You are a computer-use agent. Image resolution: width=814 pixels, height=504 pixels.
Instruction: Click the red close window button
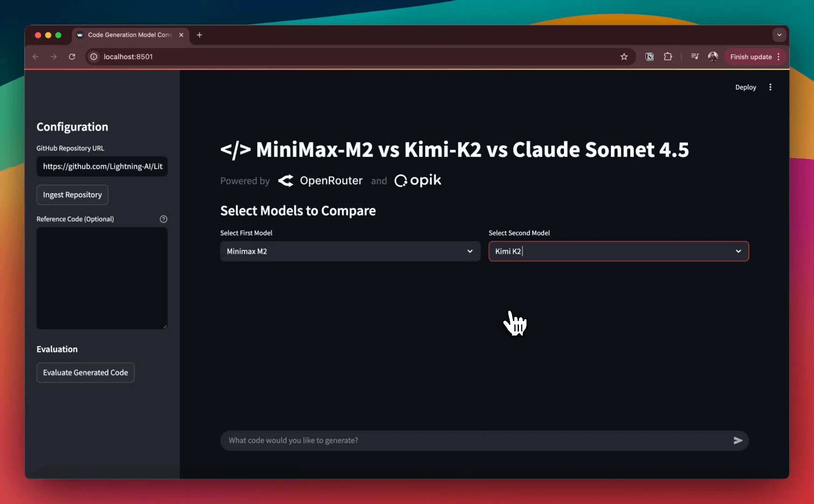coord(38,35)
